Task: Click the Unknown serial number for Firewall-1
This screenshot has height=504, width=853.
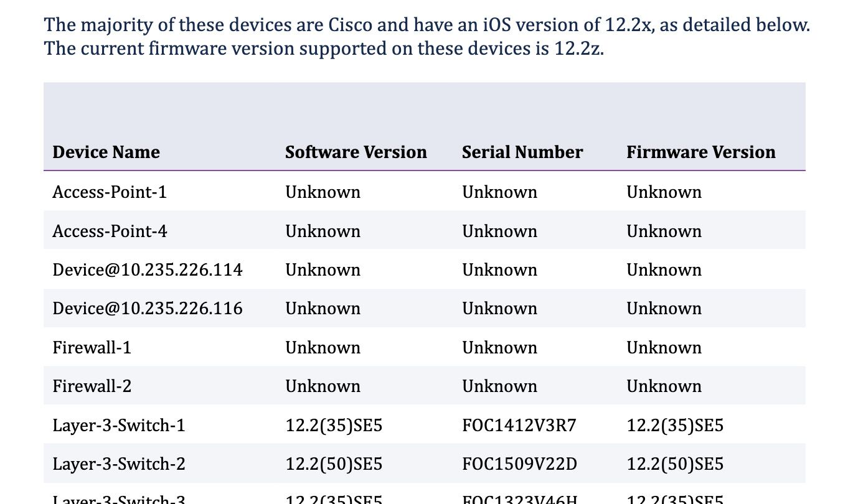Action: click(x=499, y=348)
